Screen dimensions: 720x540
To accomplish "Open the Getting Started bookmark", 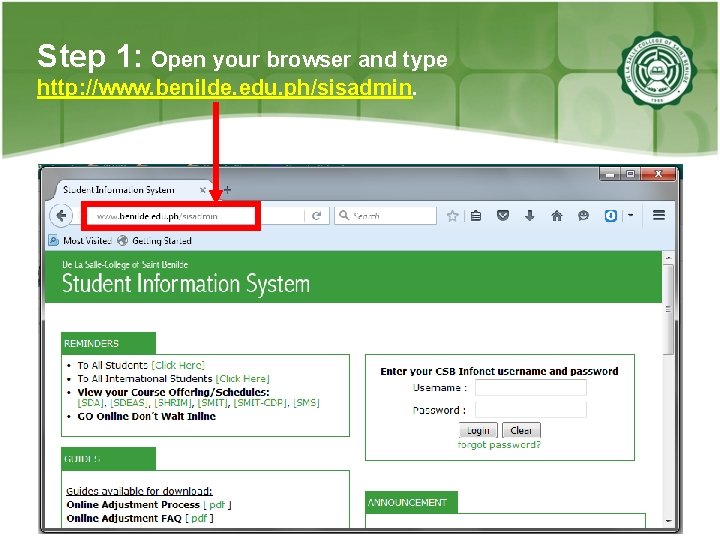I will click(x=154, y=241).
